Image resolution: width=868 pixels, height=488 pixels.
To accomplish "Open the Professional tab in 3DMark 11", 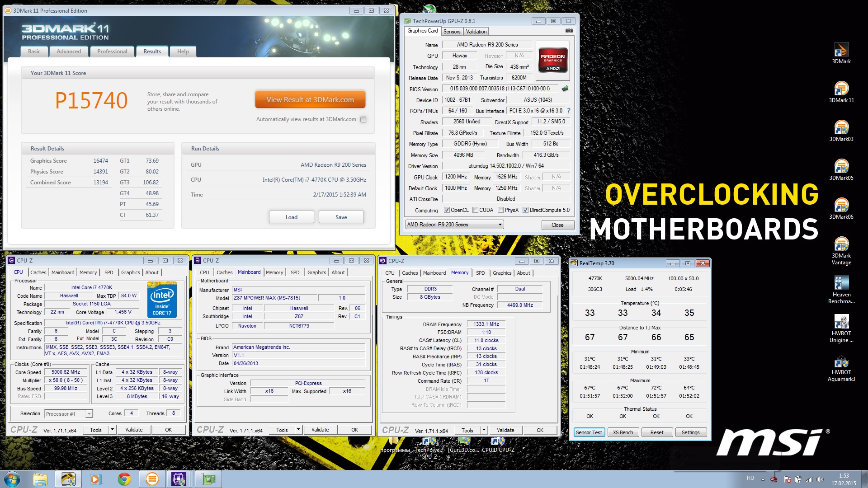I will pos(112,52).
